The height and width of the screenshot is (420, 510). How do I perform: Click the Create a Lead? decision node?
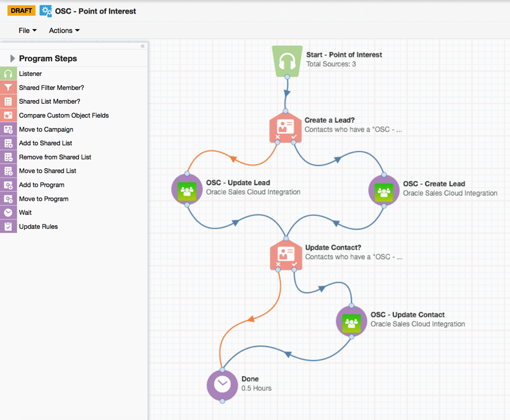click(x=286, y=127)
